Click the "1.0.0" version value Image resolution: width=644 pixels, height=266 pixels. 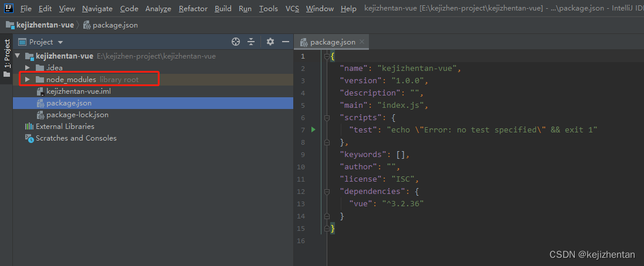pyautogui.click(x=408, y=80)
